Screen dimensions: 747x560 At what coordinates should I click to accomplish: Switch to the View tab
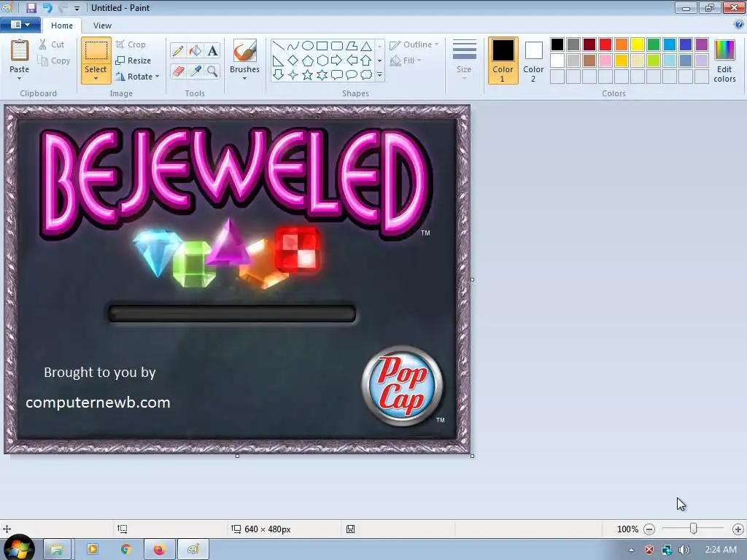[x=102, y=26]
